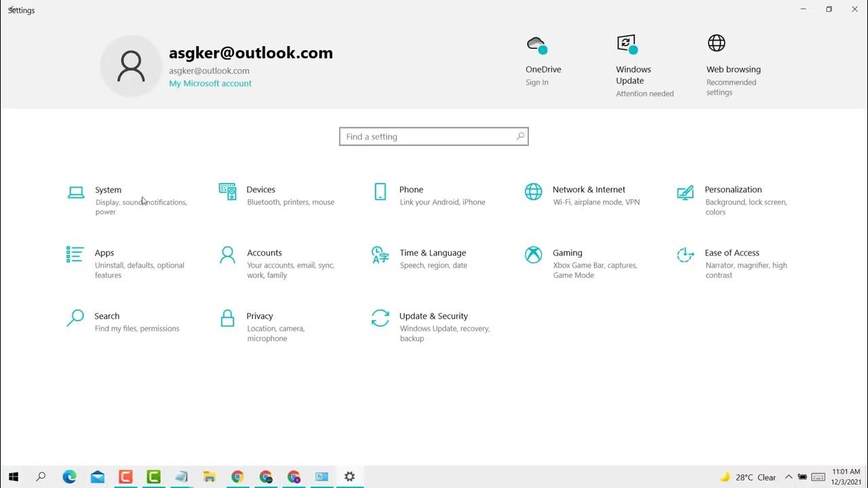Viewport: 868px width, 488px height.
Task: Open Windows Update attention needed shortcut
Action: pyautogui.click(x=644, y=66)
